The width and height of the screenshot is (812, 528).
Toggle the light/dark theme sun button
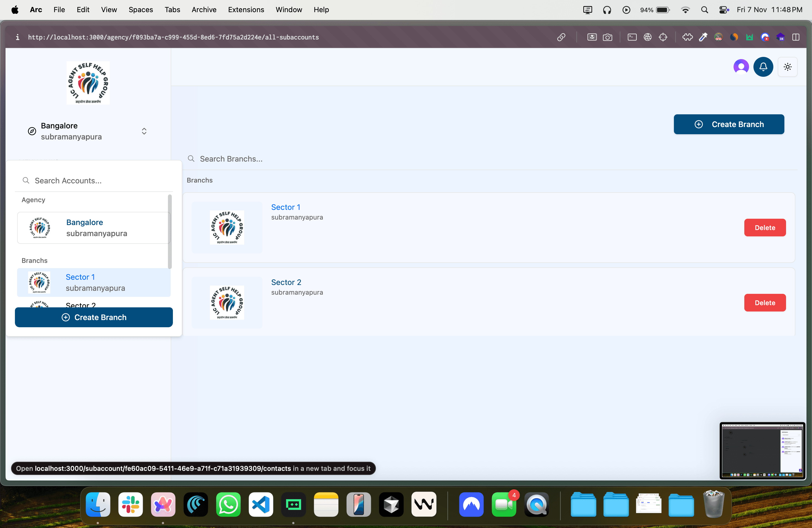click(x=787, y=67)
